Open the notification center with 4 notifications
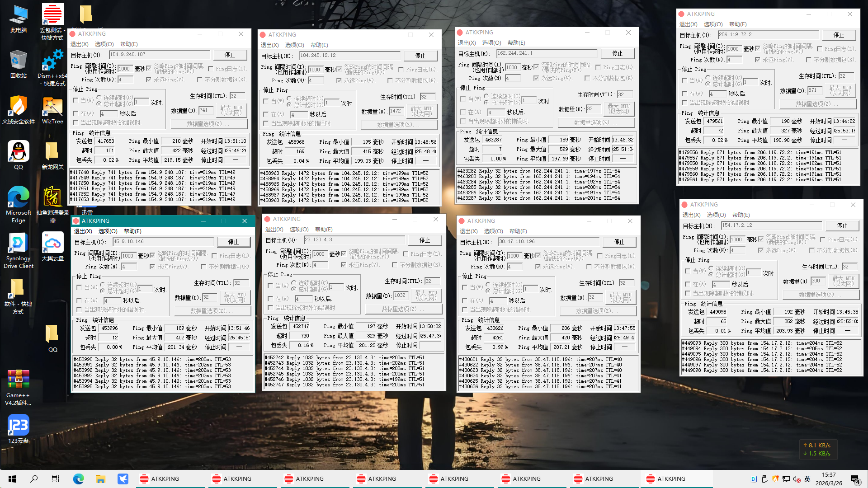Viewport: 868px width, 488px height. (855, 479)
